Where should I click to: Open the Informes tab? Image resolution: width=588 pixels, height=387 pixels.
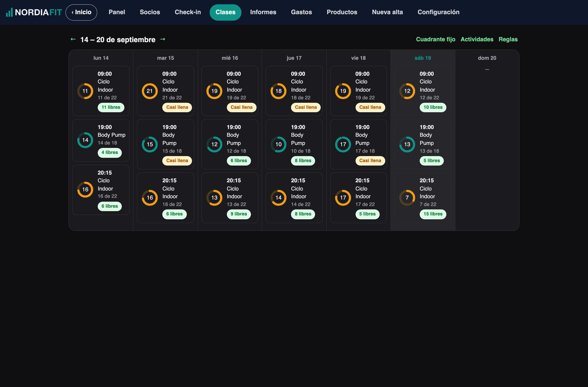click(x=263, y=12)
